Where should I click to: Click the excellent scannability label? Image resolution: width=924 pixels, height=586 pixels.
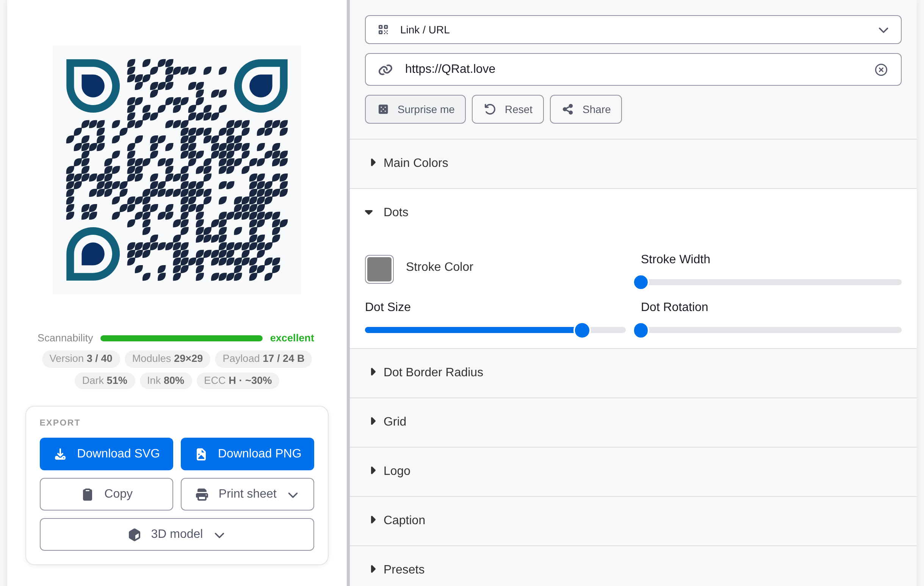[x=292, y=338]
